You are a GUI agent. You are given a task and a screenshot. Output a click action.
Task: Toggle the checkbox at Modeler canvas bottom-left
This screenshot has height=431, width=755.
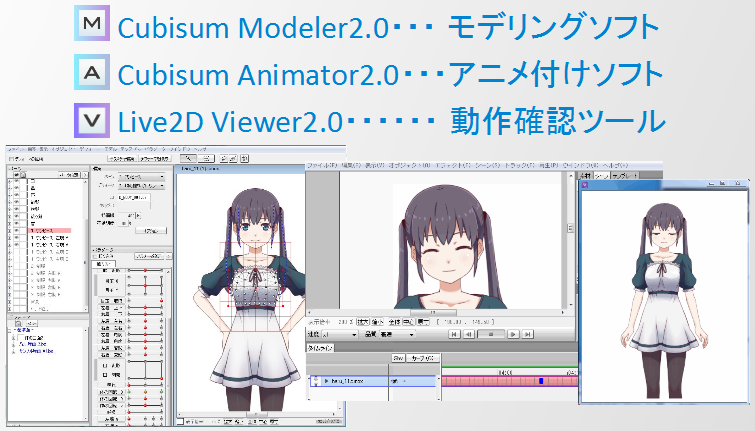pyautogui.click(x=180, y=421)
